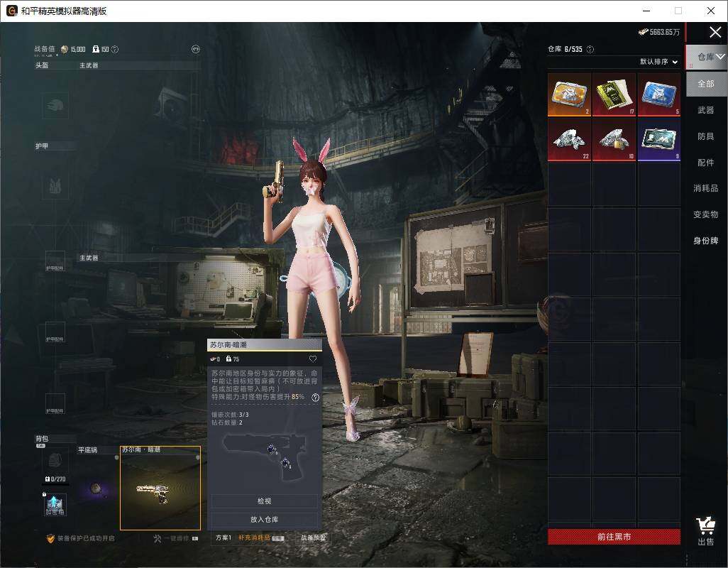Click the 放入仓库 button
This screenshot has height=568, width=728.
[264, 519]
